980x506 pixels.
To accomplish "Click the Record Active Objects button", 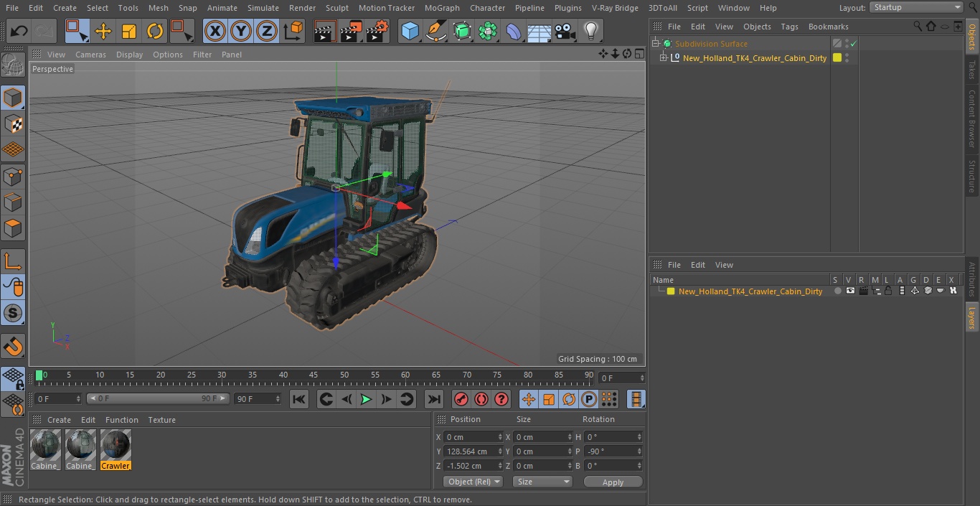I will 461,399.
